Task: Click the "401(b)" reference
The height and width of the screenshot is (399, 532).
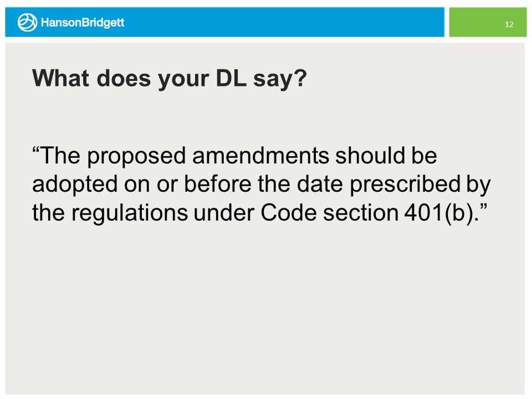Action: [439, 214]
